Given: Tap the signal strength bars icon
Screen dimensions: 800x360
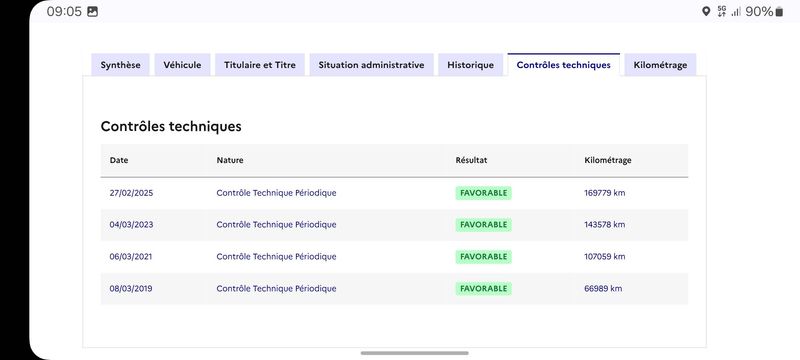Looking at the screenshot, I should 736,12.
